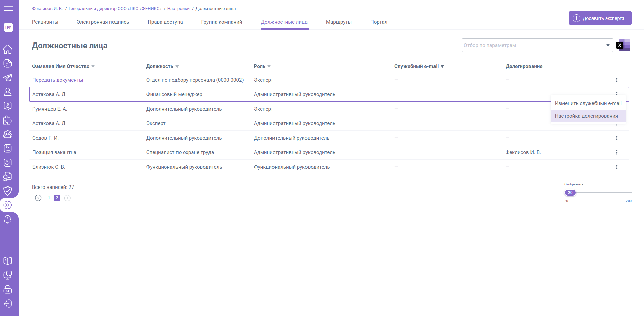Open the add contact card icon
This screenshot has width=644, height=316.
pos(8,163)
